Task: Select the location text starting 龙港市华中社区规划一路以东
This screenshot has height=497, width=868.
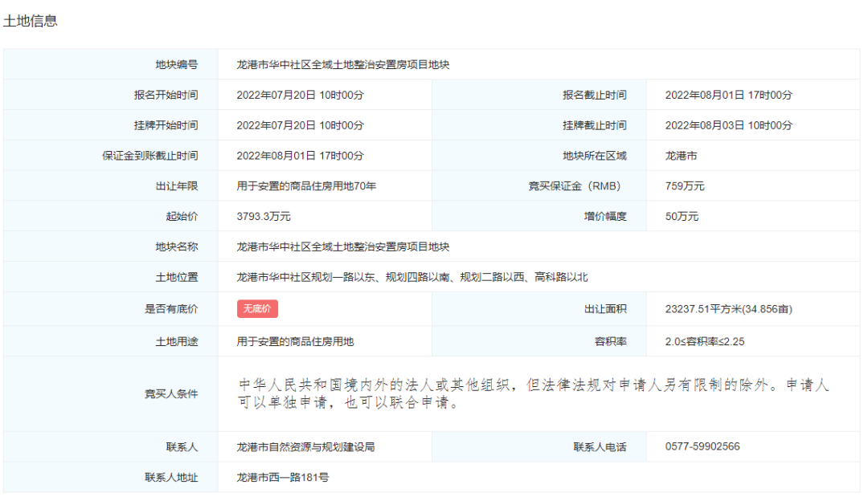Action: (x=411, y=278)
